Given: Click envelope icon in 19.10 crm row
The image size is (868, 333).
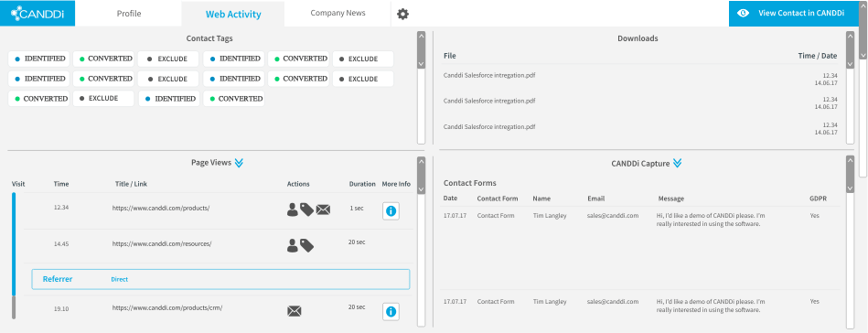Looking at the screenshot, I should point(295,311).
